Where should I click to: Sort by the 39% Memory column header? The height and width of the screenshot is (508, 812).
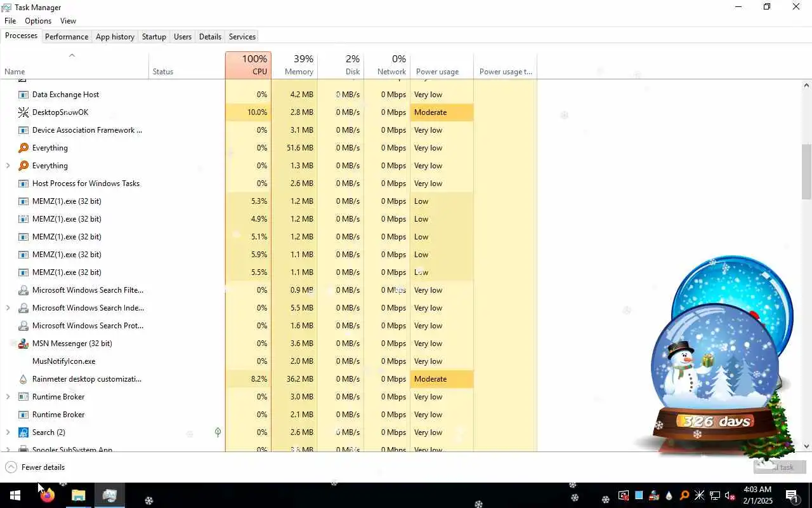click(x=294, y=65)
